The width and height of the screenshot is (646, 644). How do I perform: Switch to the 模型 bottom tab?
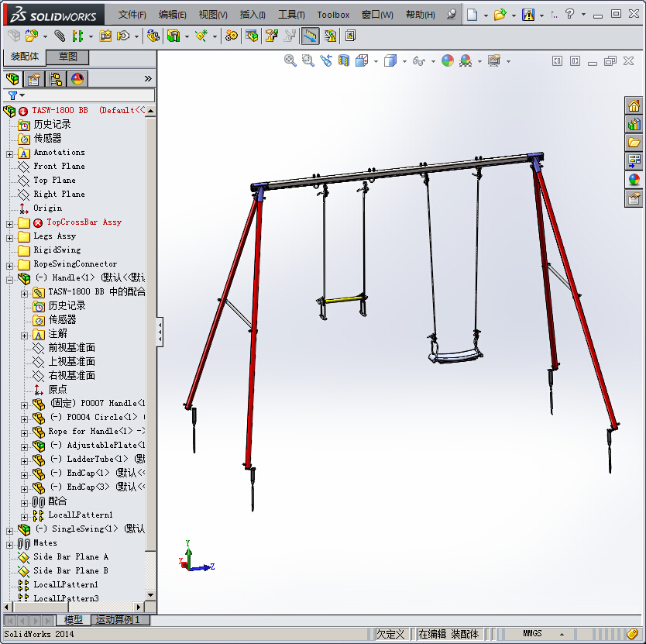(74, 620)
